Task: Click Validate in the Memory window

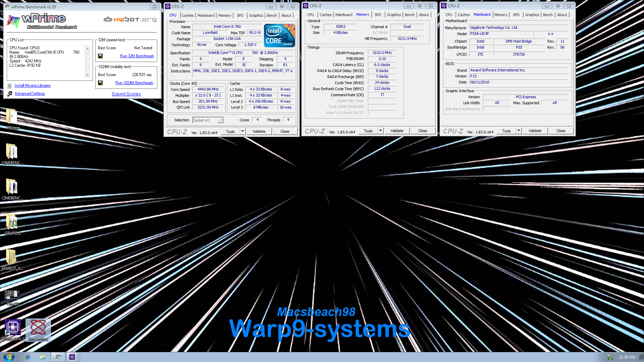Action: (x=397, y=131)
